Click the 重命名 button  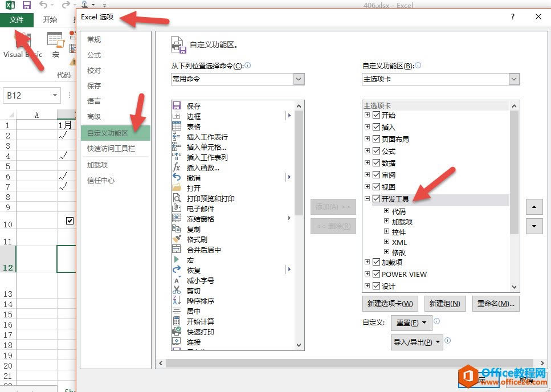[496, 304]
